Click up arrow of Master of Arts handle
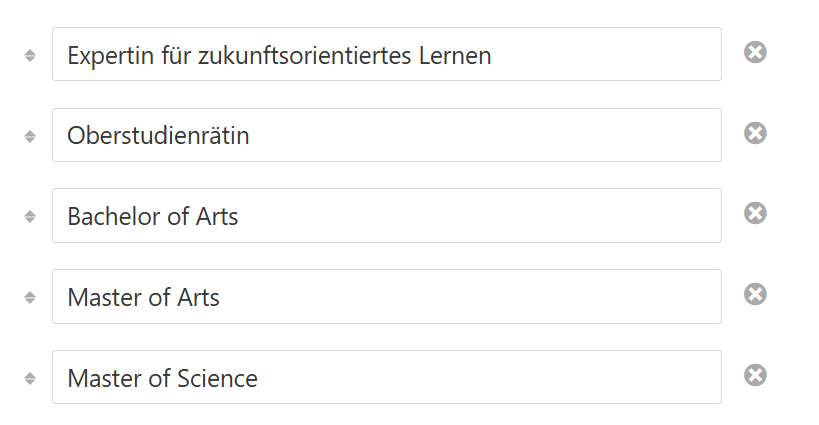The image size is (819, 425). (x=30, y=293)
